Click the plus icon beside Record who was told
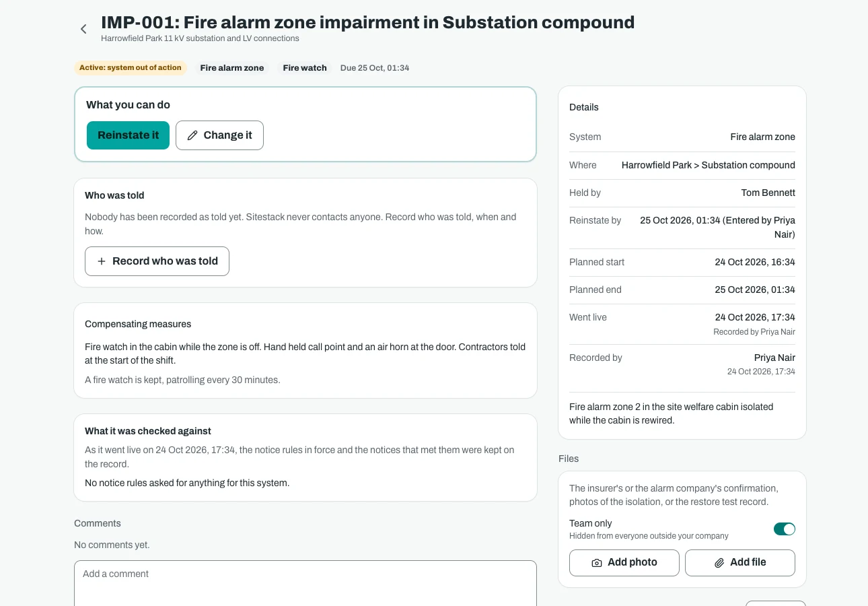Image resolution: width=868 pixels, height=606 pixels. coord(102,261)
